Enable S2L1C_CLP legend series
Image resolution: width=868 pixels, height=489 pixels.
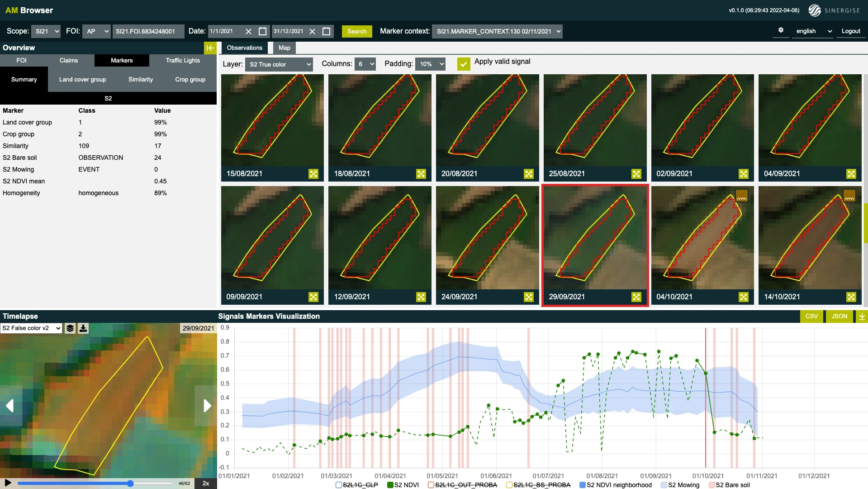click(339, 485)
